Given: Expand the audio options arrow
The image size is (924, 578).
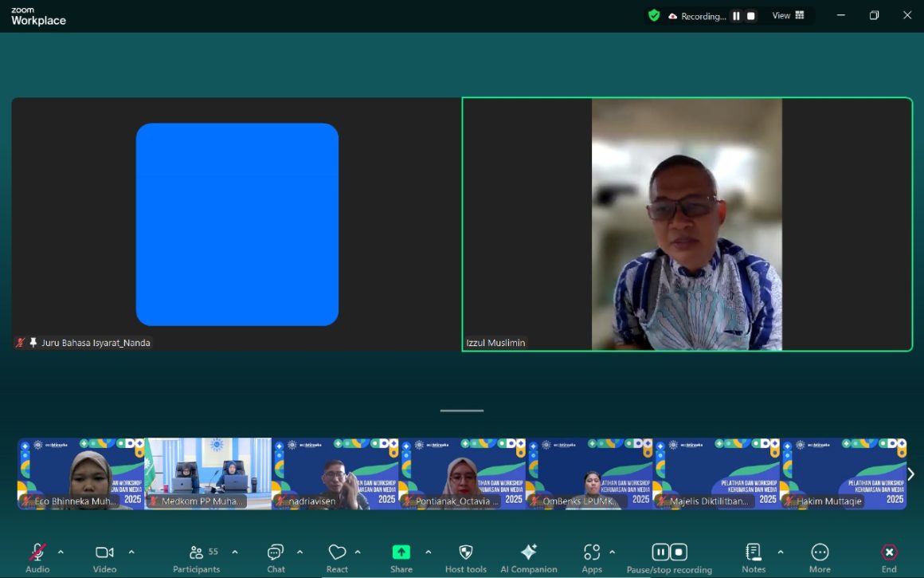Looking at the screenshot, I should click(61, 552).
